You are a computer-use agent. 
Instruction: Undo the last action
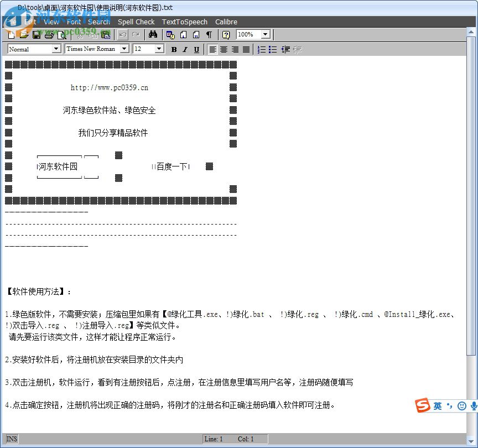[x=123, y=35]
